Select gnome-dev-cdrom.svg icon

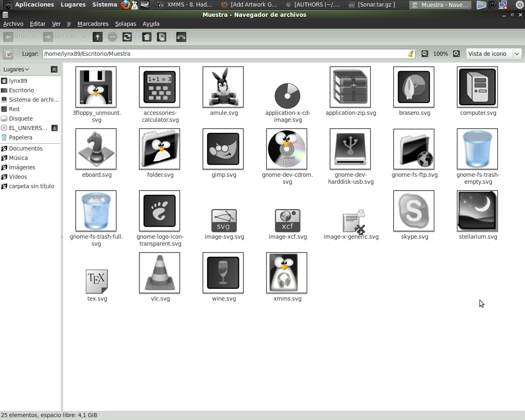[287, 149]
